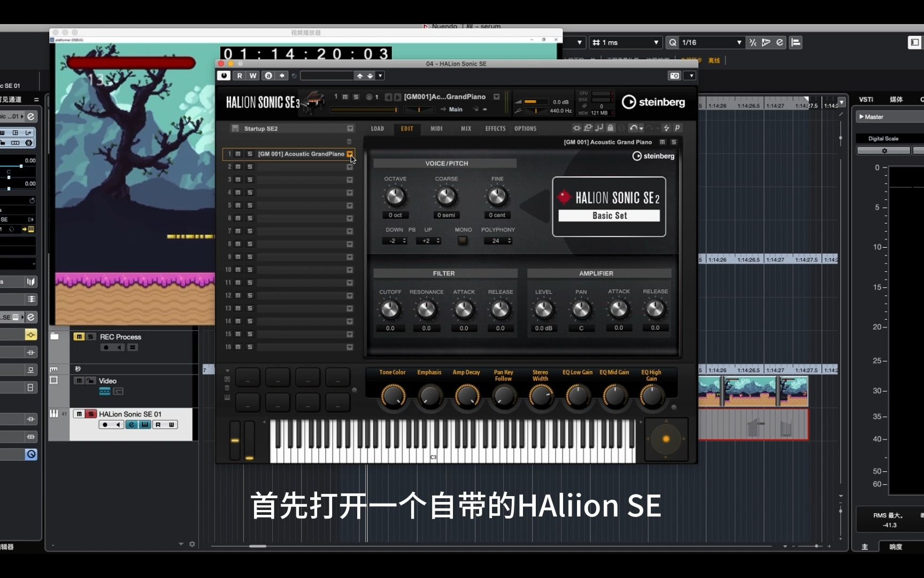Enable Read automation (R) in plugin header
This screenshot has height=578, width=924.
pyautogui.click(x=240, y=75)
